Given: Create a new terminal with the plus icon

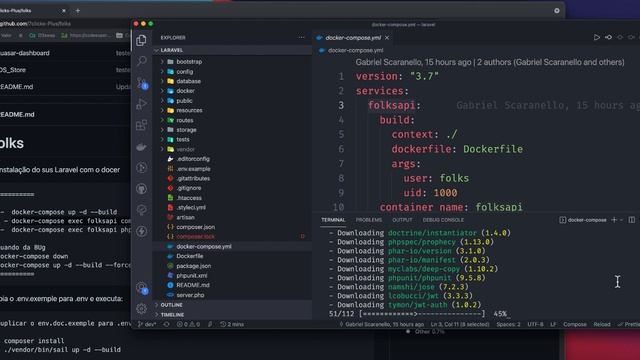Looking at the screenshot, I should click(614, 220).
